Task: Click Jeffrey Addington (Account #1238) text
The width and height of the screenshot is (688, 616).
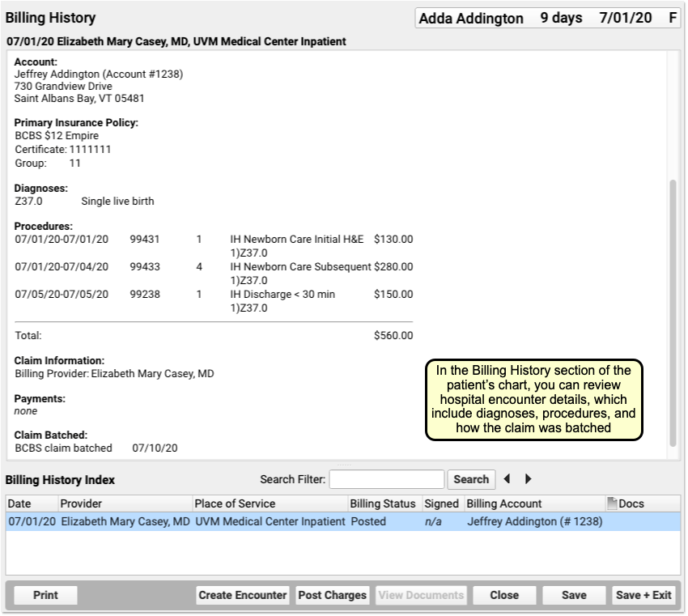Action: (x=99, y=74)
